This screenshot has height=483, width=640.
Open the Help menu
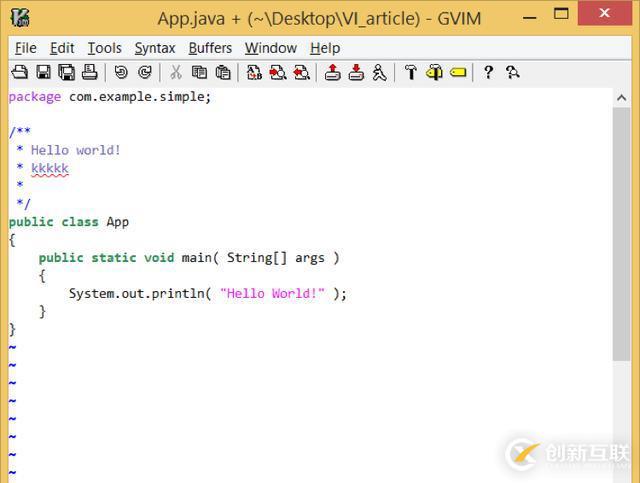(325, 48)
